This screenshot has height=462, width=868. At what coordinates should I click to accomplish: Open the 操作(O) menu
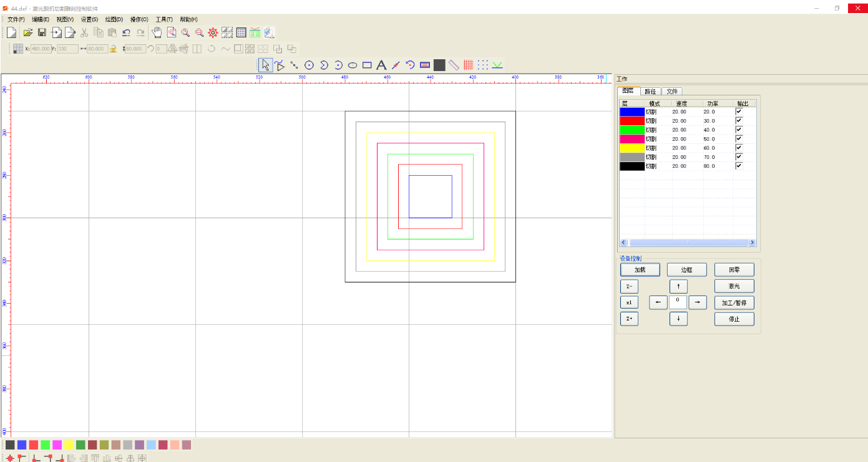139,19
